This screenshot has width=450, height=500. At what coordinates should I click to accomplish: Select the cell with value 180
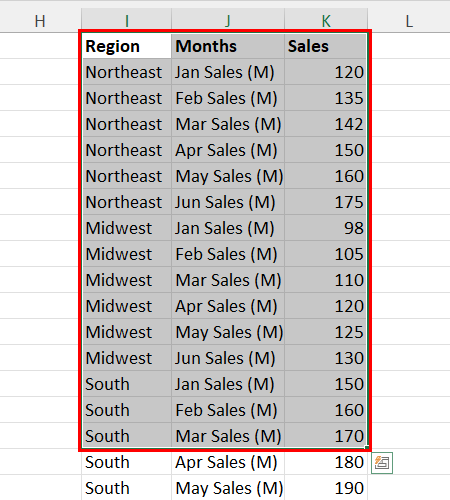pos(326,462)
